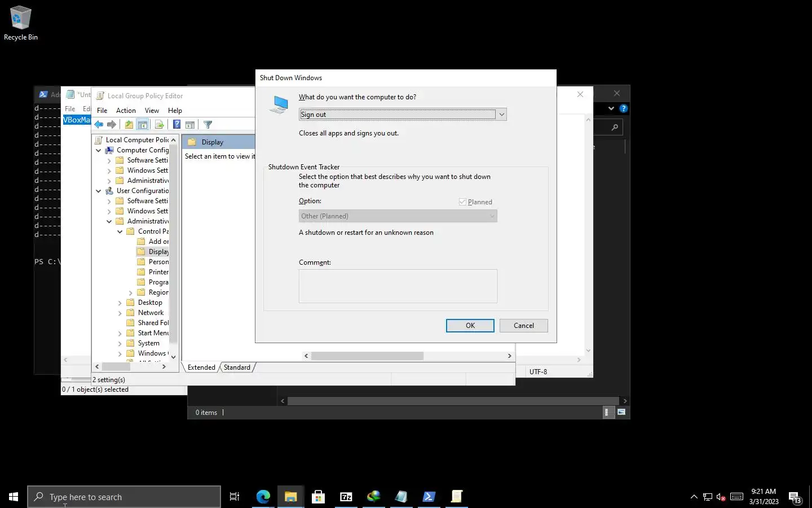
Task: Click the search magnifier icon in Explorer window
Action: point(615,128)
